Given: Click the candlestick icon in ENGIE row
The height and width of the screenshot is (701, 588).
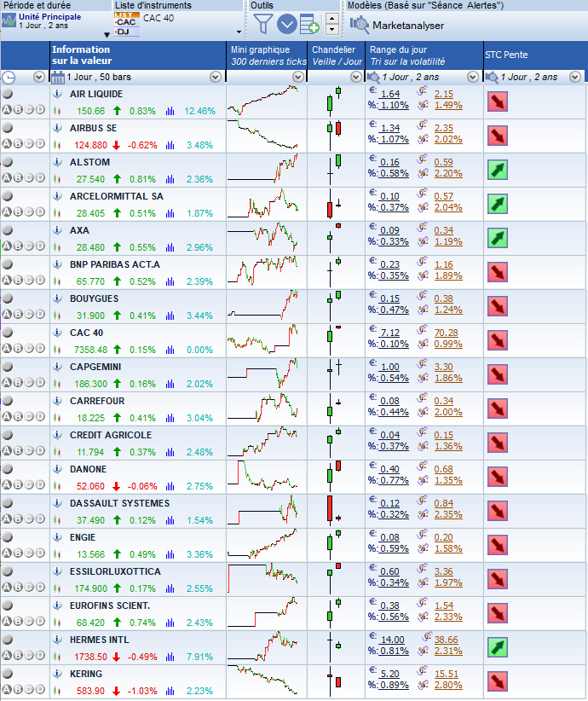Looking at the screenshot, I should (x=57, y=555).
